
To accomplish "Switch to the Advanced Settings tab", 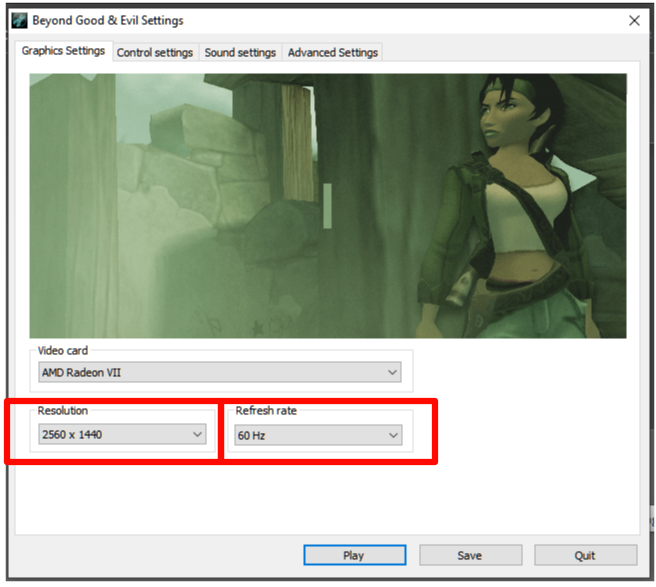I will point(333,53).
